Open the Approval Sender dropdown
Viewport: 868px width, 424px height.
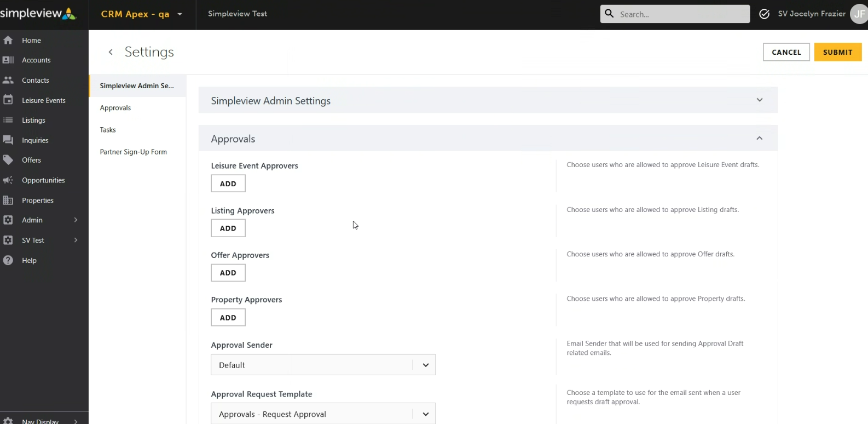323,365
